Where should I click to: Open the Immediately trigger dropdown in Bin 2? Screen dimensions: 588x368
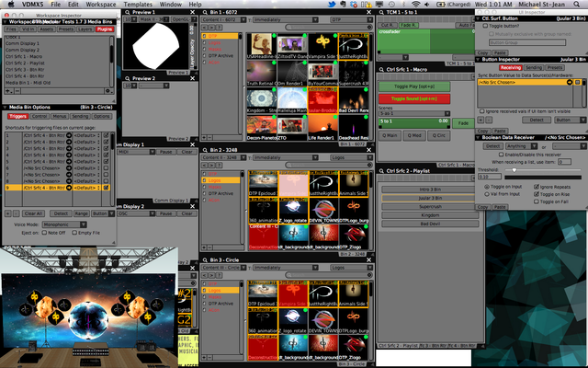(286, 157)
